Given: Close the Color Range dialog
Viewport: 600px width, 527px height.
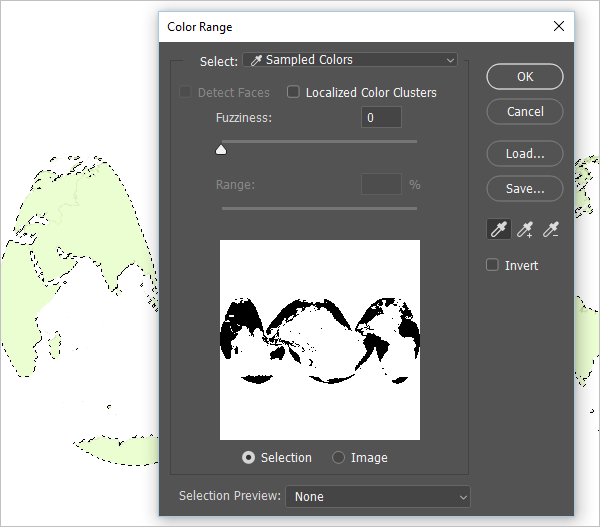Looking at the screenshot, I should (x=559, y=26).
